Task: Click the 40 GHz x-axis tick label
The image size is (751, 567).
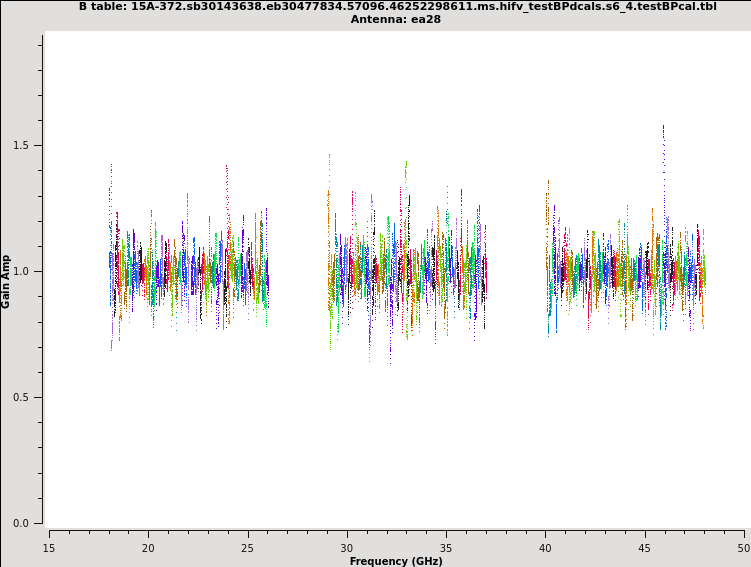Action: point(545,547)
